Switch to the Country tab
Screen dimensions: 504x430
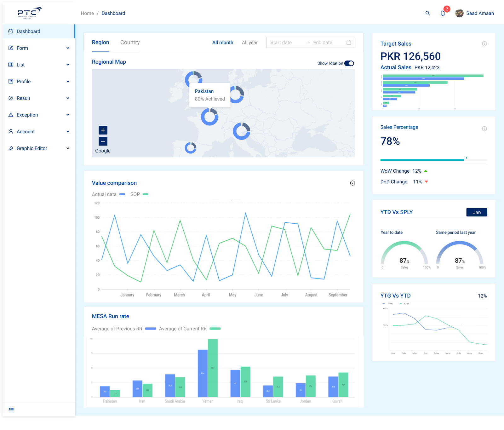click(x=130, y=43)
